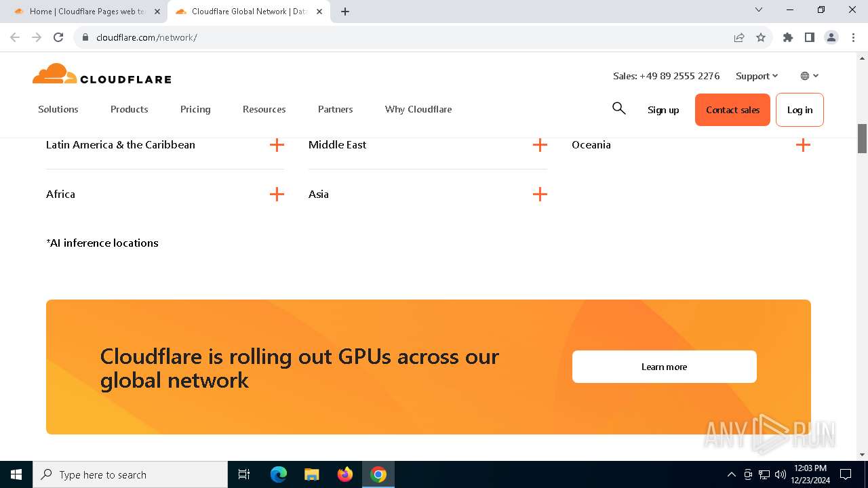Open a new browser tab
The height and width of the screenshot is (488, 868).
pyautogui.click(x=345, y=12)
